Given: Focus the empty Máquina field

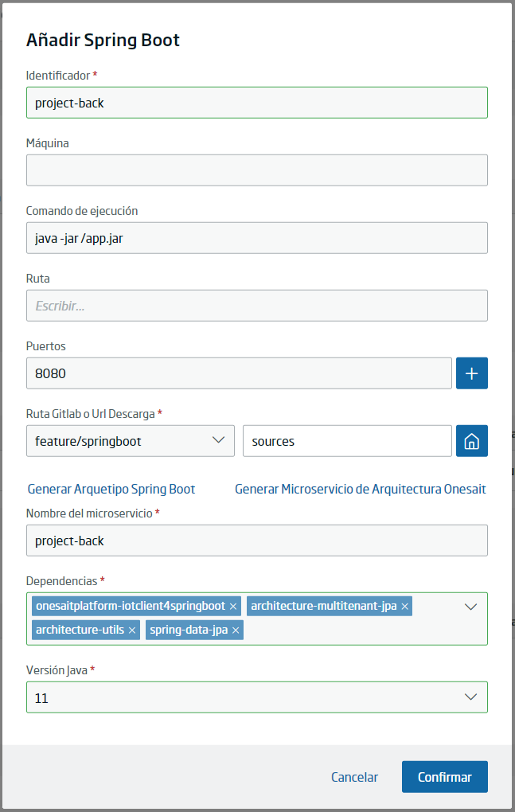Looking at the screenshot, I should [x=257, y=170].
